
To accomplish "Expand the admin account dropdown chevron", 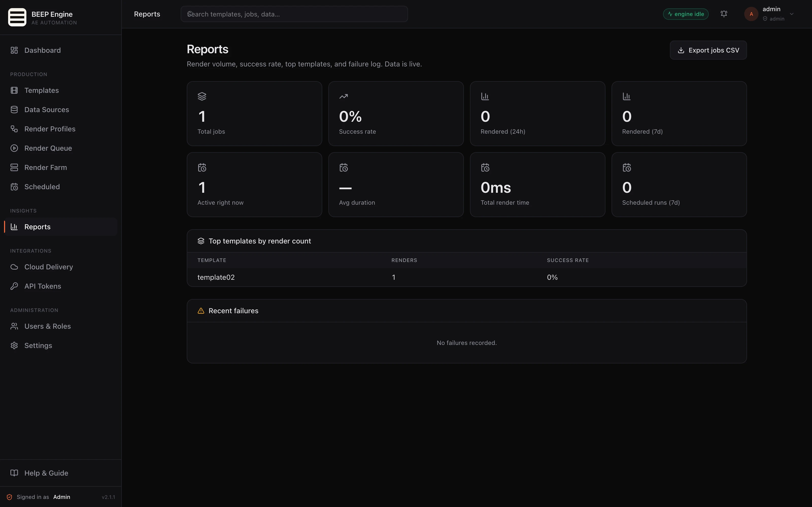I will 791,14.
